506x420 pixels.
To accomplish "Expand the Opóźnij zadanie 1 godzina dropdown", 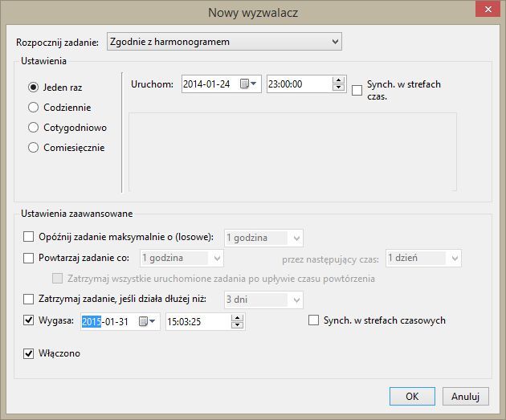I will tap(263, 238).
